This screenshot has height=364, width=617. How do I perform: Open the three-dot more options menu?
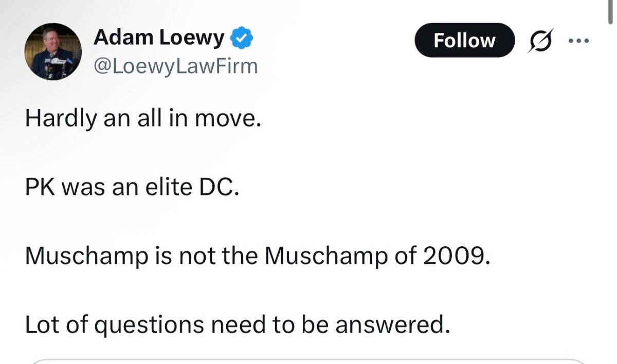[x=579, y=41]
